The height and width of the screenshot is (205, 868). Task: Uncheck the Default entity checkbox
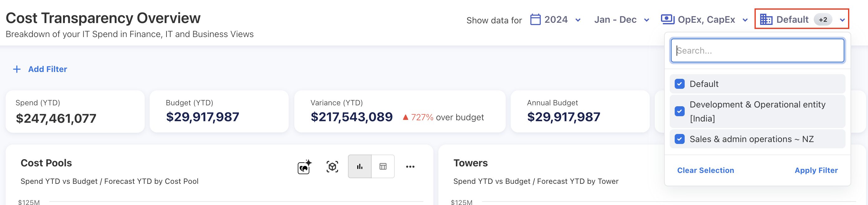coord(679,84)
